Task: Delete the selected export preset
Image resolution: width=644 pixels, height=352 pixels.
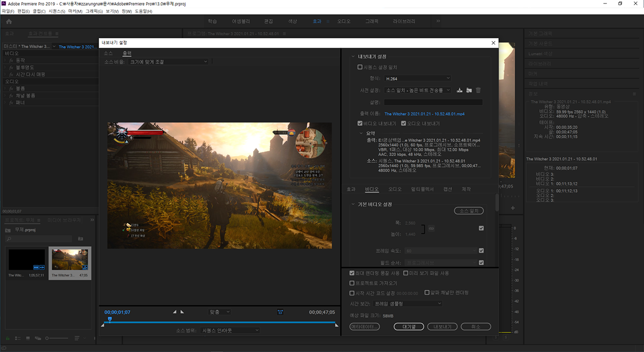Action: (x=478, y=90)
